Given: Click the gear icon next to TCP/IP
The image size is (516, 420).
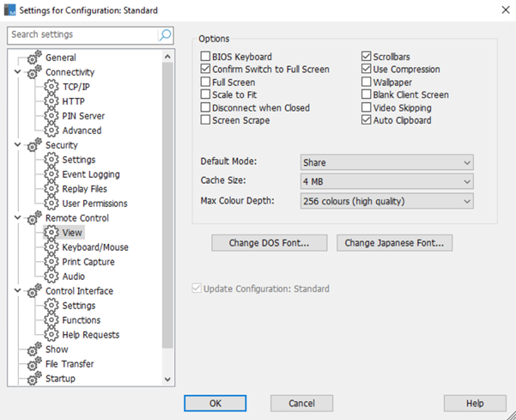Looking at the screenshot, I should point(52,87).
